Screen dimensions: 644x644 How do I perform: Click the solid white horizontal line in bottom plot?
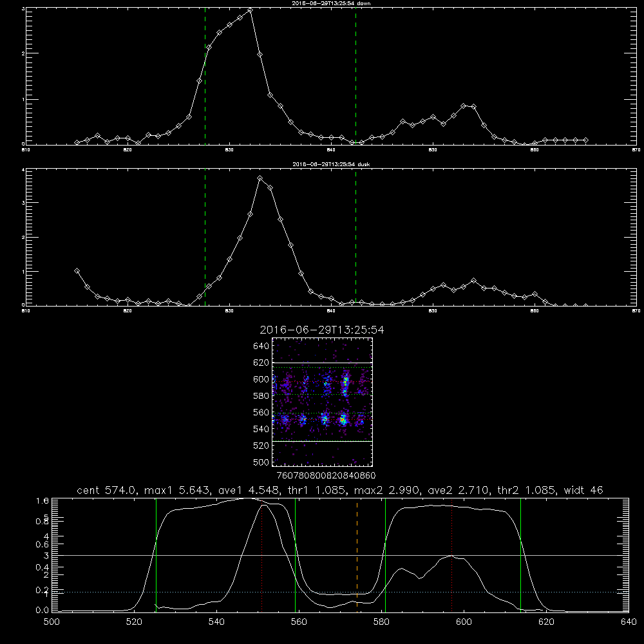pos(340,555)
